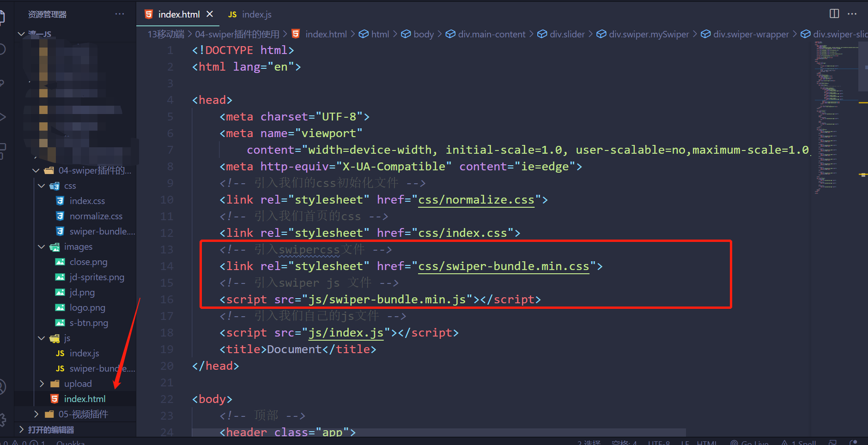Click the html element cube icon in breadcrumb
Viewport: 868px width, 445px height.
[x=364, y=34]
